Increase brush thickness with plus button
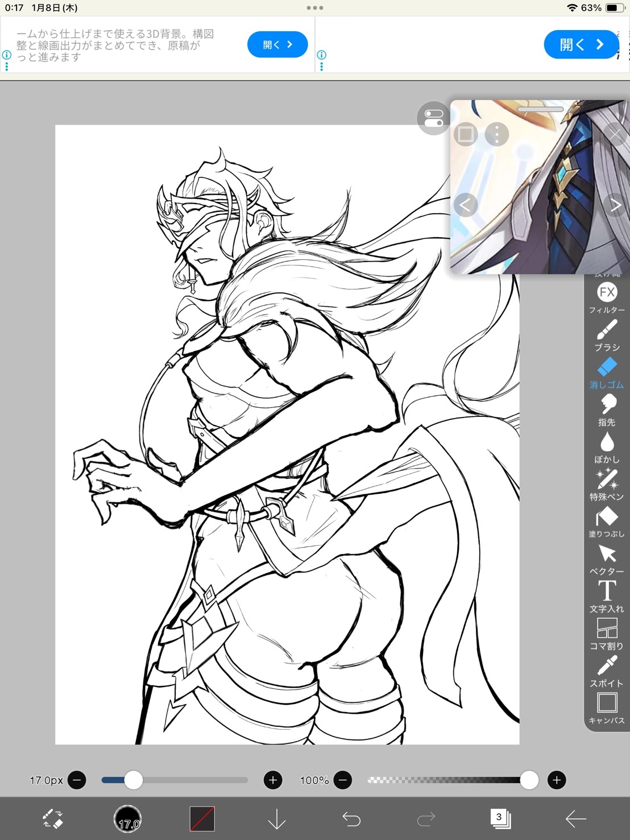This screenshot has width=630, height=840. [273, 780]
